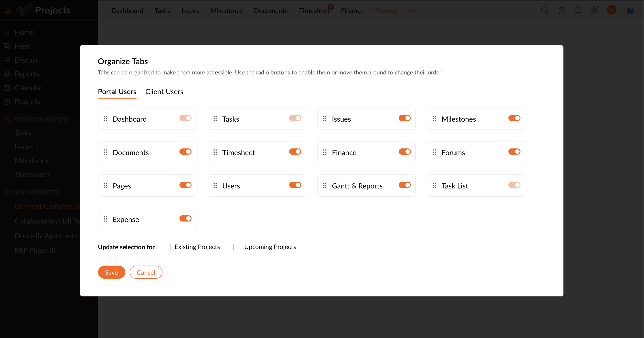Check the Existing Projects checkbox
This screenshot has width=644, height=338.
(x=167, y=247)
